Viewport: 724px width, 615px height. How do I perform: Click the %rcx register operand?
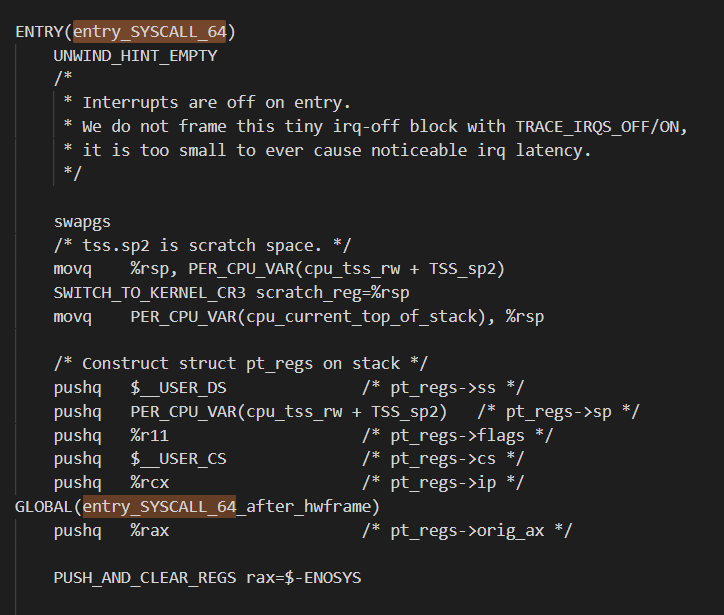tap(150, 482)
